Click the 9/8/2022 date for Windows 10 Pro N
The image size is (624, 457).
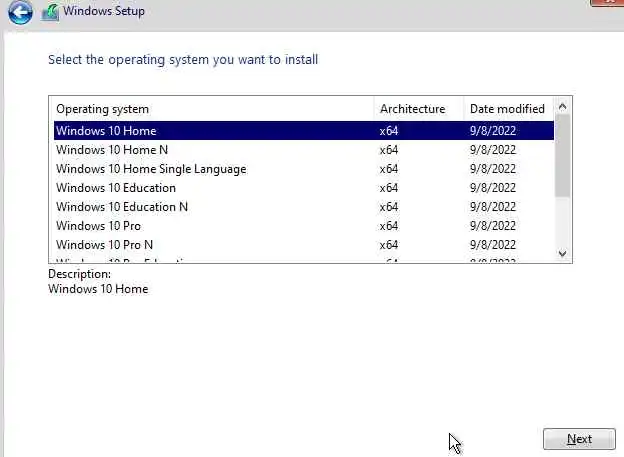[x=493, y=244]
